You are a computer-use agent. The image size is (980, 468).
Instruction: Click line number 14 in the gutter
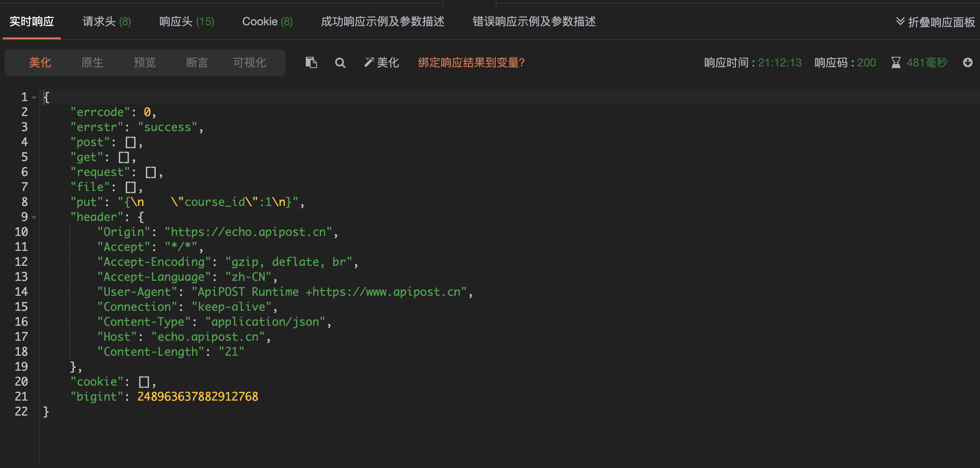click(x=22, y=292)
